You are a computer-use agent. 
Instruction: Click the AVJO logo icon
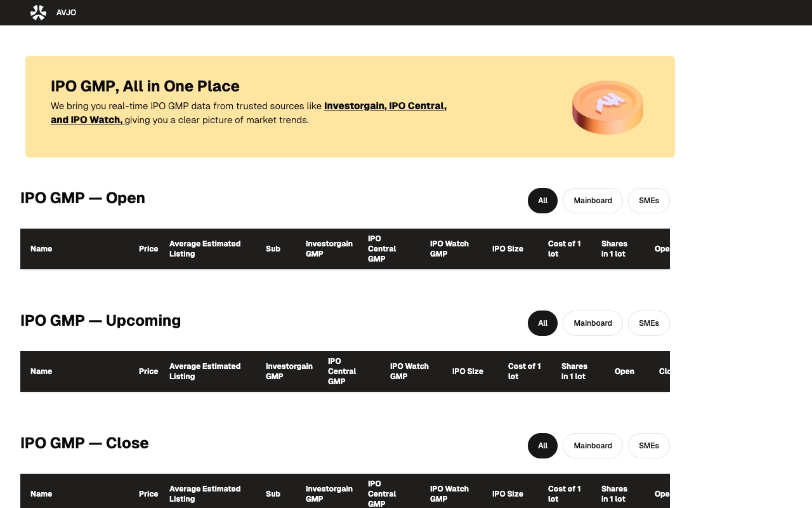pyautogui.click(x=39, y=13)
